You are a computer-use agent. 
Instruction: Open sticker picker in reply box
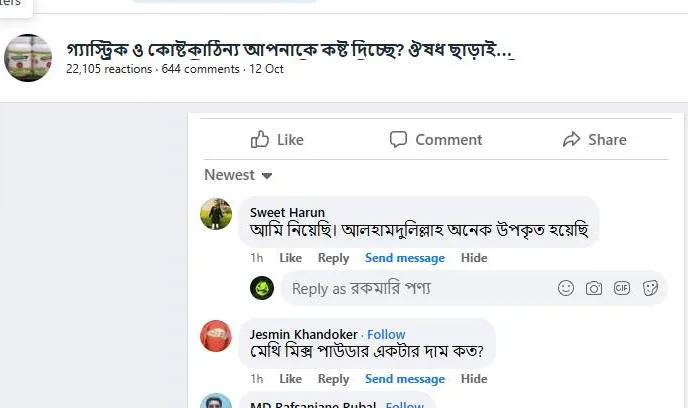pos(650,288)
